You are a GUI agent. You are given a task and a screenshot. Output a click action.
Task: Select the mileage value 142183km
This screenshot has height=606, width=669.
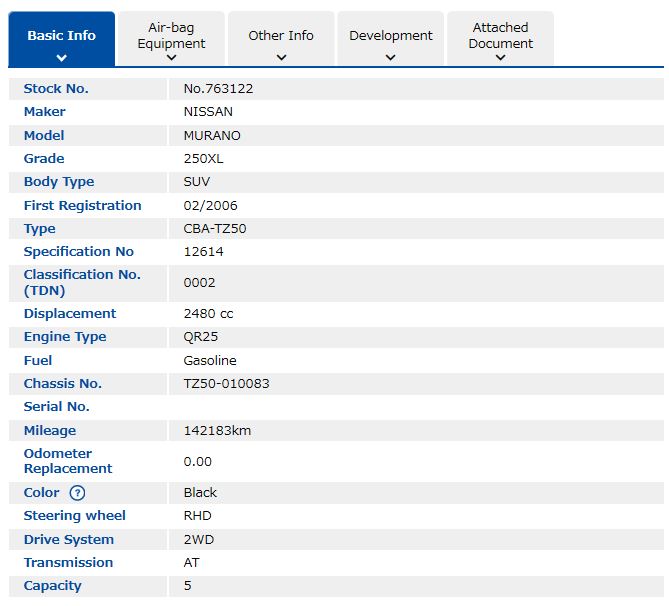pos(217,431)
